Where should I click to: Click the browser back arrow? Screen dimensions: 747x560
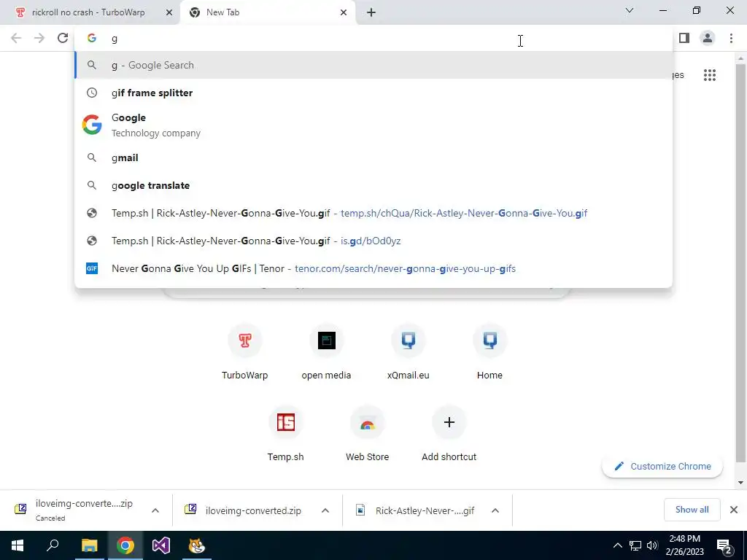pos(16,38)
